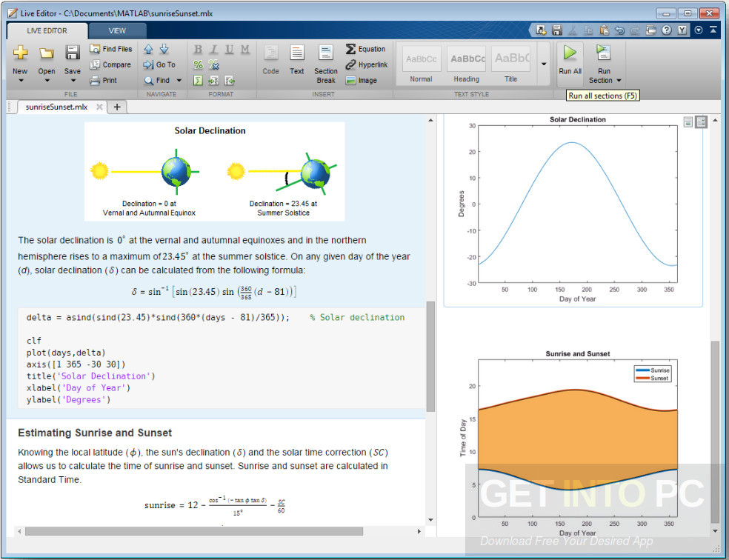Click the Y icon in quick access bar
Image resolution: width=729 pixels, height=560 pixels.
click(682, 30)
